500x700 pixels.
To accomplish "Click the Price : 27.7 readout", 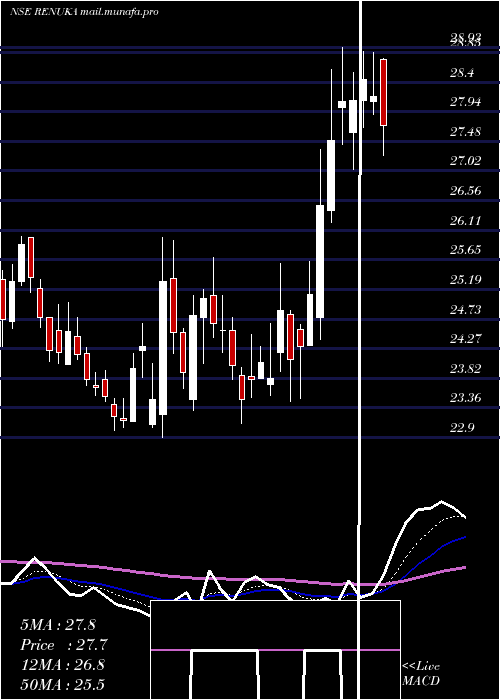I will coord(64,645).
